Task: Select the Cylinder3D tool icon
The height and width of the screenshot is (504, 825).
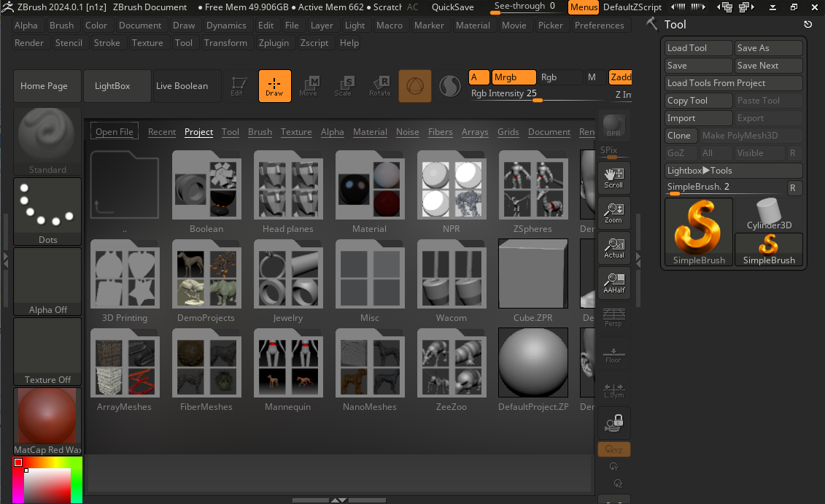Action: [x=768, y=214]
